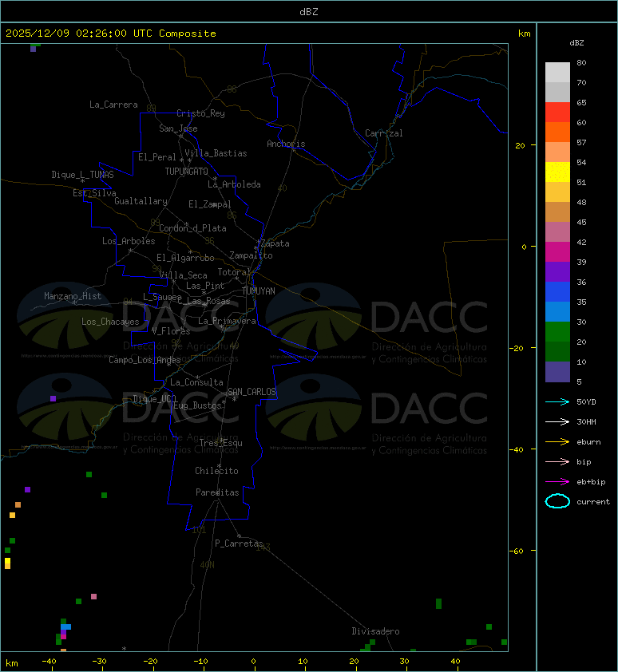Select the 'Anchoris' place label
The width and height of the screenshot is (618, 672).
coord(286,144)
